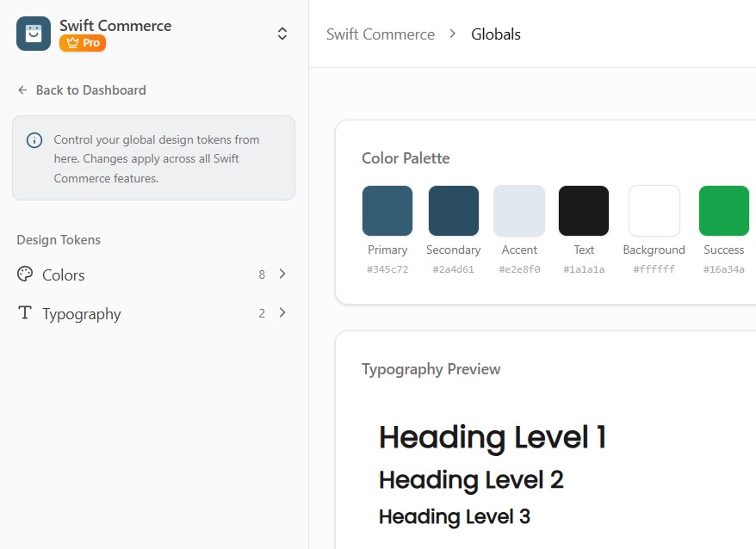Click Swift Commerce breadcrumb link
Screen dimensions: 756x549
click(381, 34)
